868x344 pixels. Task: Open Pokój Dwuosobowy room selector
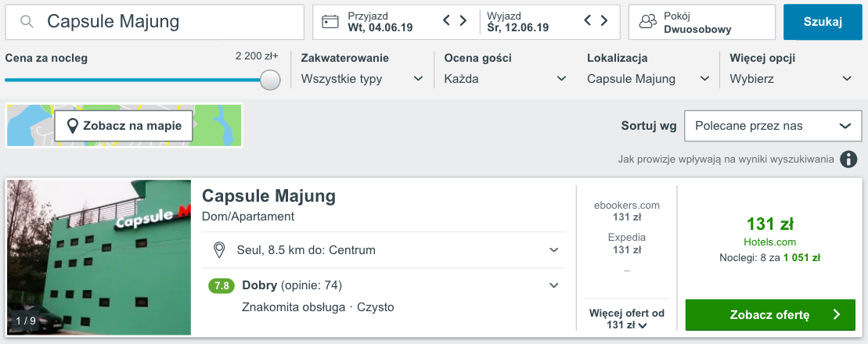701,22
